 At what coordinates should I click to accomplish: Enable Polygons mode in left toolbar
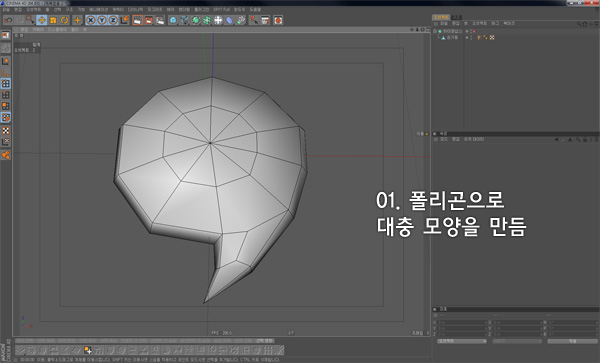[6, 106]
